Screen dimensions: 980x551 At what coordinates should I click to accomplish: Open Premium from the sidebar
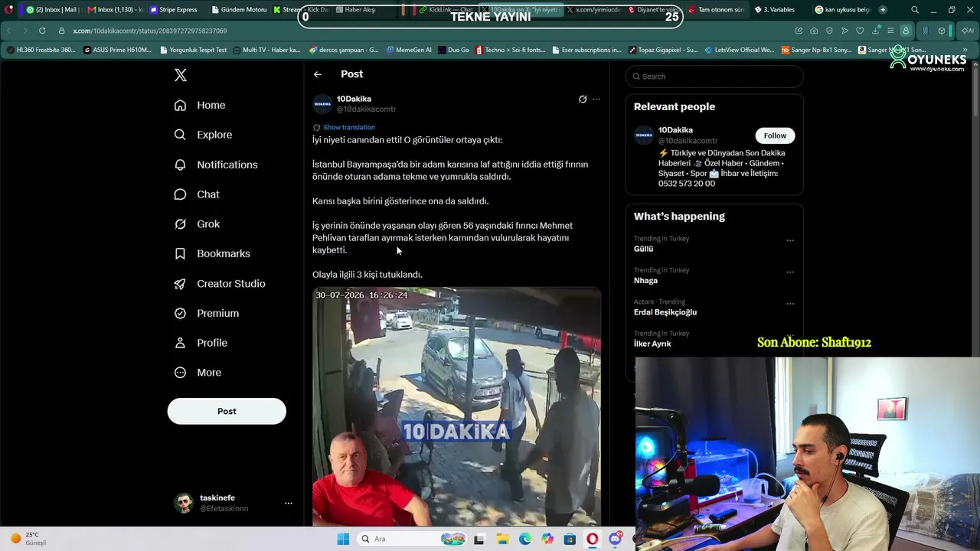pos(207,313)
